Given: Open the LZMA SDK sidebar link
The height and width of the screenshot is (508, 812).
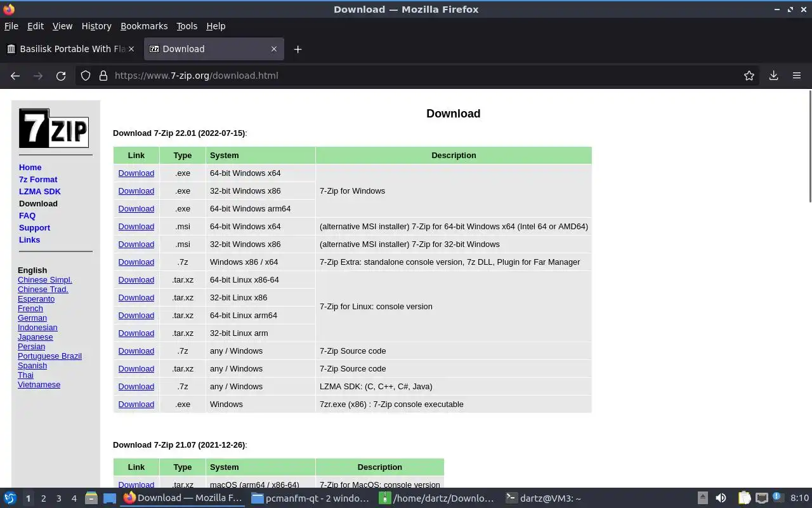Looking at the screenshot, I should 40,192.
